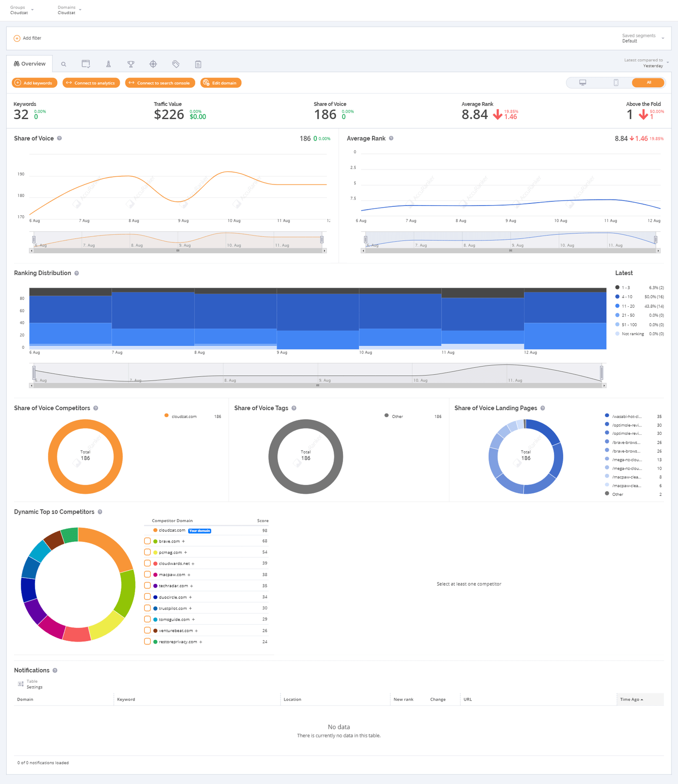Select mobile device view toggle

[616, 83]
